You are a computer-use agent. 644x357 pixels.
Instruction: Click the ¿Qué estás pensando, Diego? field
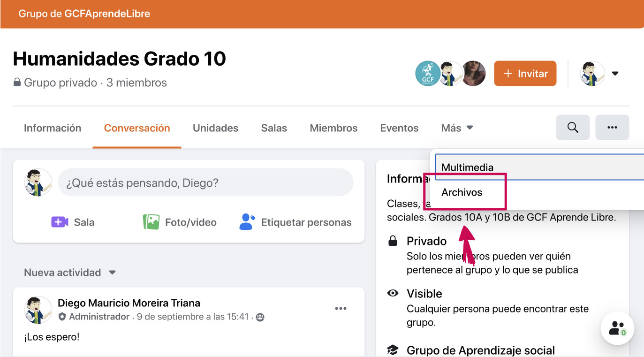(205, 182)
